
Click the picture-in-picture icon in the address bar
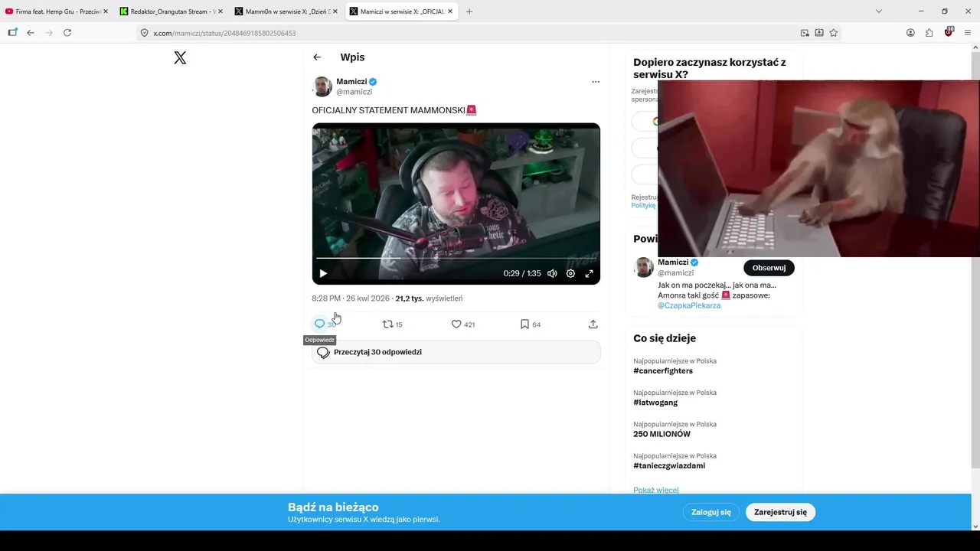(x=805, y=33)
